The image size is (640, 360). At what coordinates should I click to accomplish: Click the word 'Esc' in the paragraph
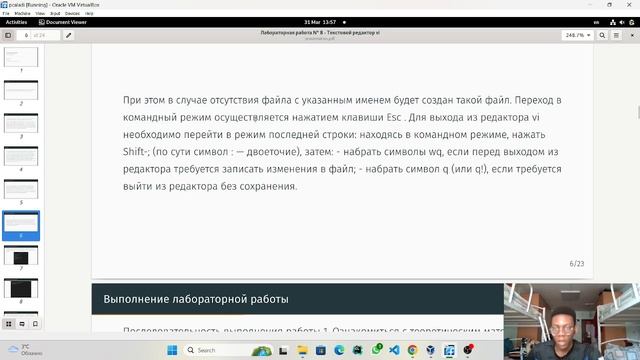point(394,118)
